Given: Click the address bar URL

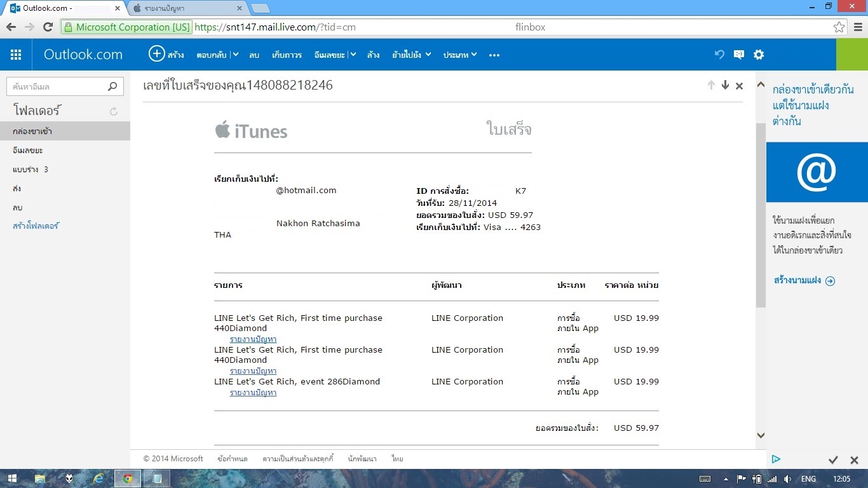Looking at the screenshot, I should pos(275,27).
